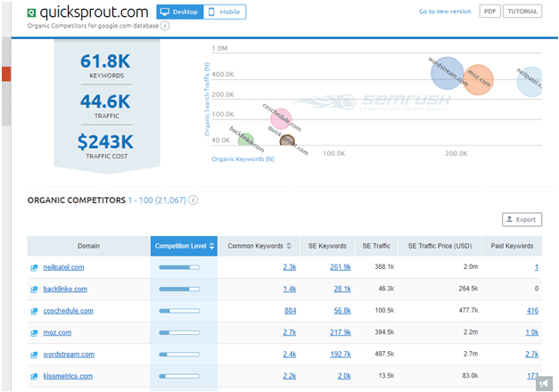Click info icon next to Organic Competitors heading
This screenshot has height=392, width=559.
coord(193,200)
